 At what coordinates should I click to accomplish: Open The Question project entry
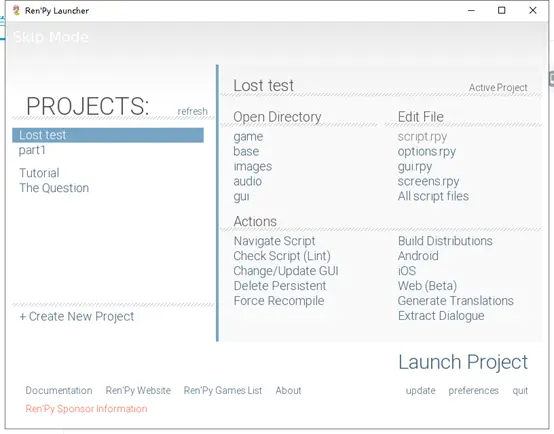click(54, 188)
